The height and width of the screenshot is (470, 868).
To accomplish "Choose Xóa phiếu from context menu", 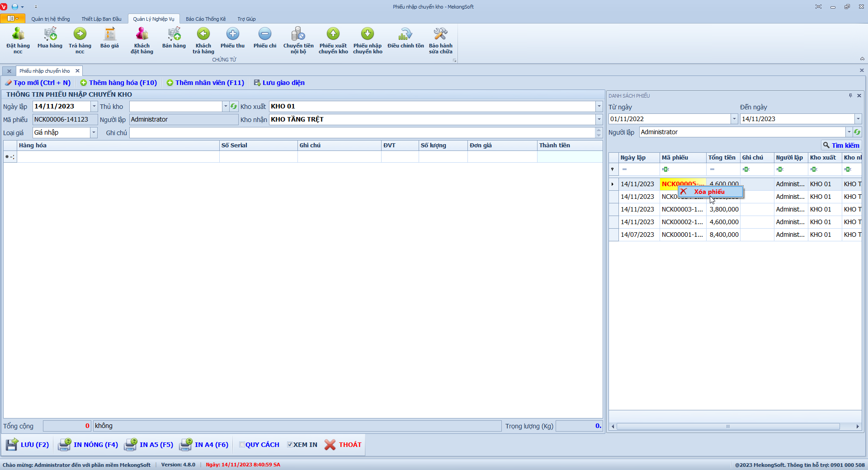I will 709,192.
